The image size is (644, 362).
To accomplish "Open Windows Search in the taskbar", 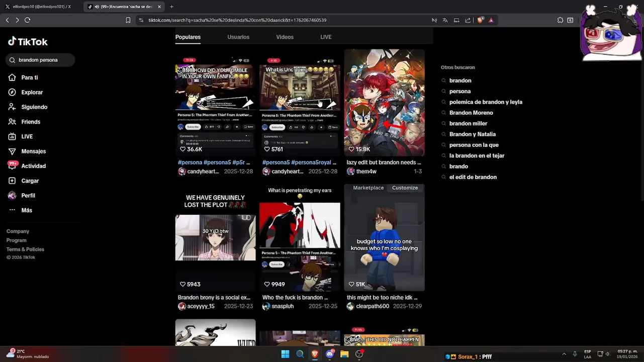I will click(300, 354).
